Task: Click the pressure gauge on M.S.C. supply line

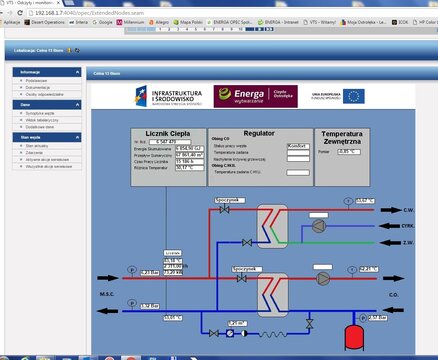Action: point(132,270)
